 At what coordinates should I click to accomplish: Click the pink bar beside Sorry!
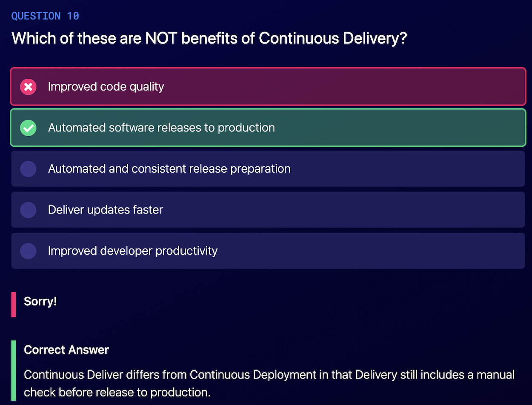click(14, 304)
